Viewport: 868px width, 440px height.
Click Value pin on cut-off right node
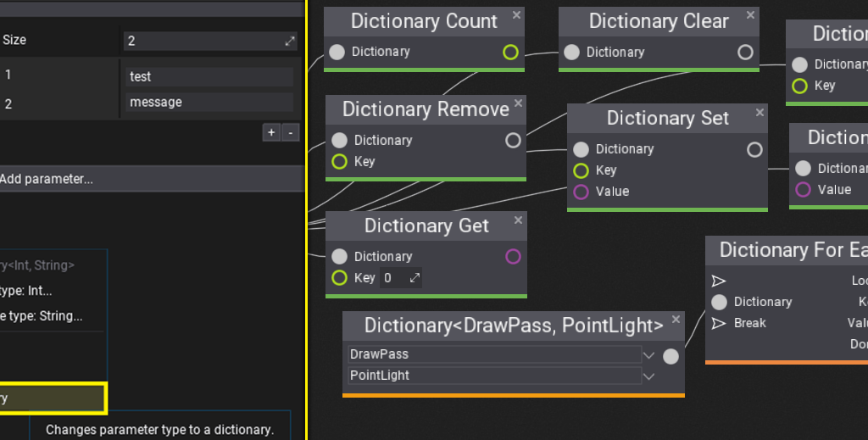click(x=803, y=189)
